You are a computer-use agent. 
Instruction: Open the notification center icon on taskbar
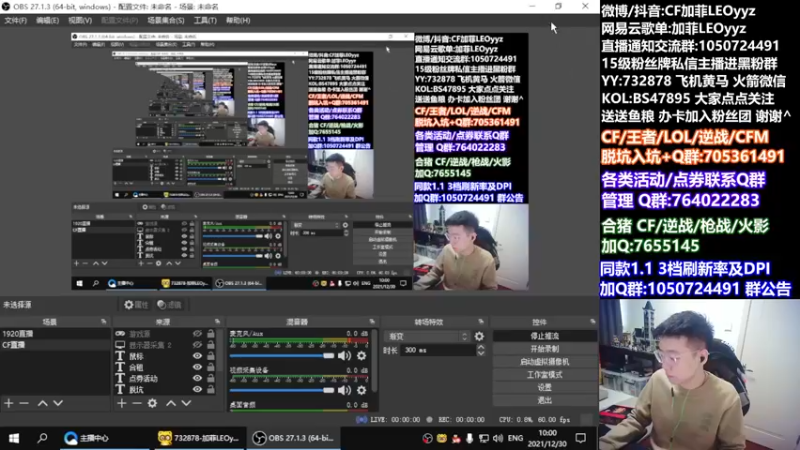click(x=581, y=438)
